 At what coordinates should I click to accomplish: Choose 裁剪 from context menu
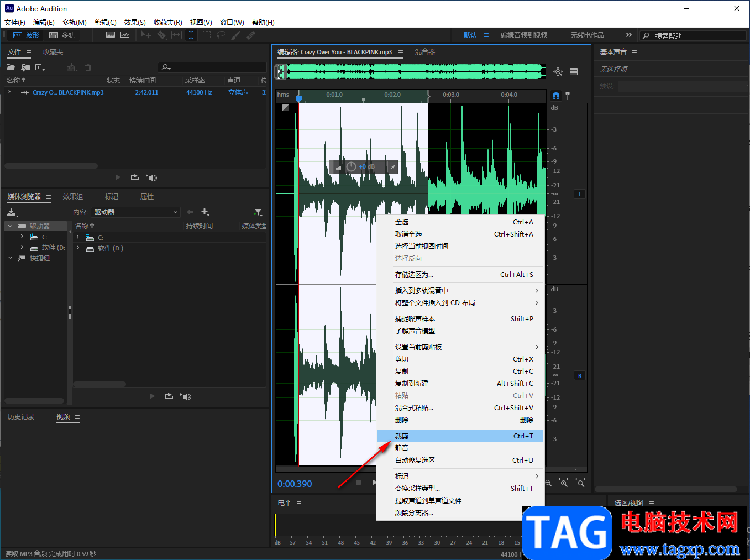pyautogui.click(x=460, y=436)
